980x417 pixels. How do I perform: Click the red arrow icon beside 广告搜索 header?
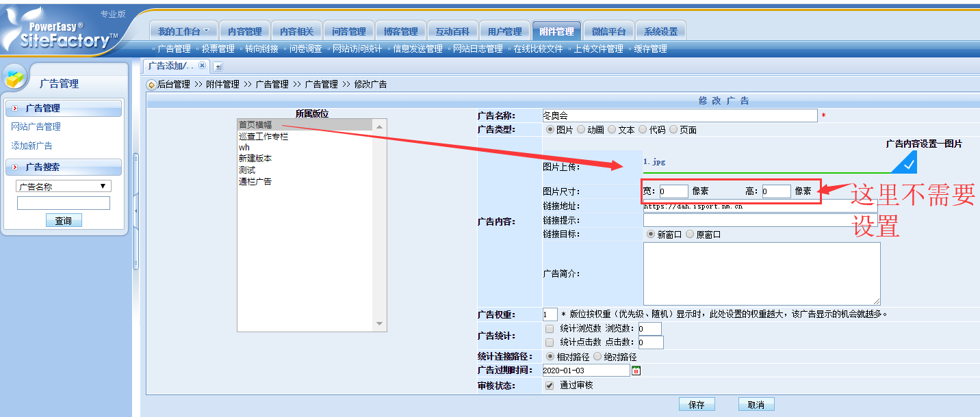(15, 167)
